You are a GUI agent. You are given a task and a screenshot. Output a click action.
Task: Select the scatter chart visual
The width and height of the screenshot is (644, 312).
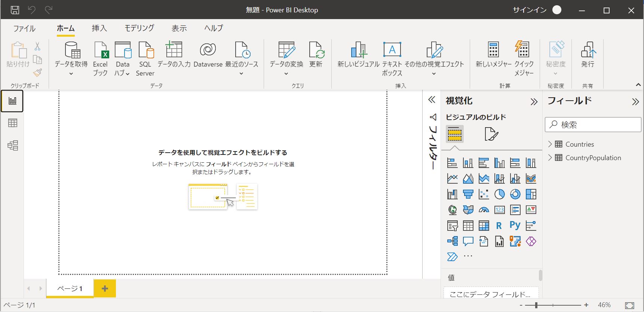pos(484,194)
